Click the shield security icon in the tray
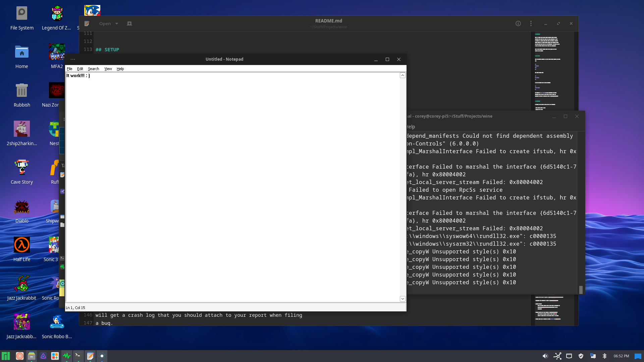The width and height of the screenshot is (644, 362). (x=581, y=356)
